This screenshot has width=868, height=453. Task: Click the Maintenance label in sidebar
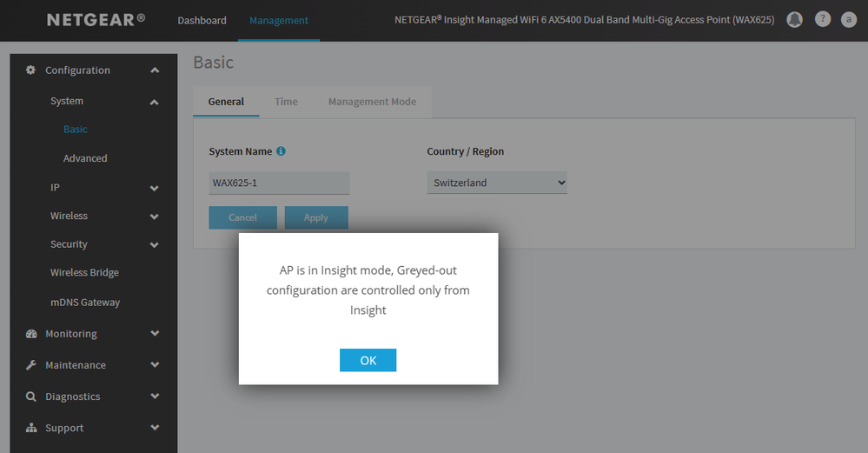pos(76,365)
